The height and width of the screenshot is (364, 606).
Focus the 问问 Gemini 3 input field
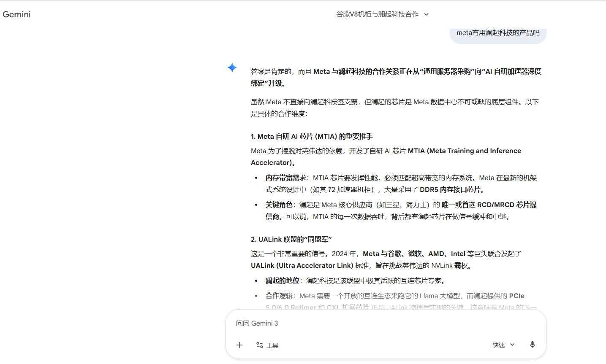tap(386, 323)
